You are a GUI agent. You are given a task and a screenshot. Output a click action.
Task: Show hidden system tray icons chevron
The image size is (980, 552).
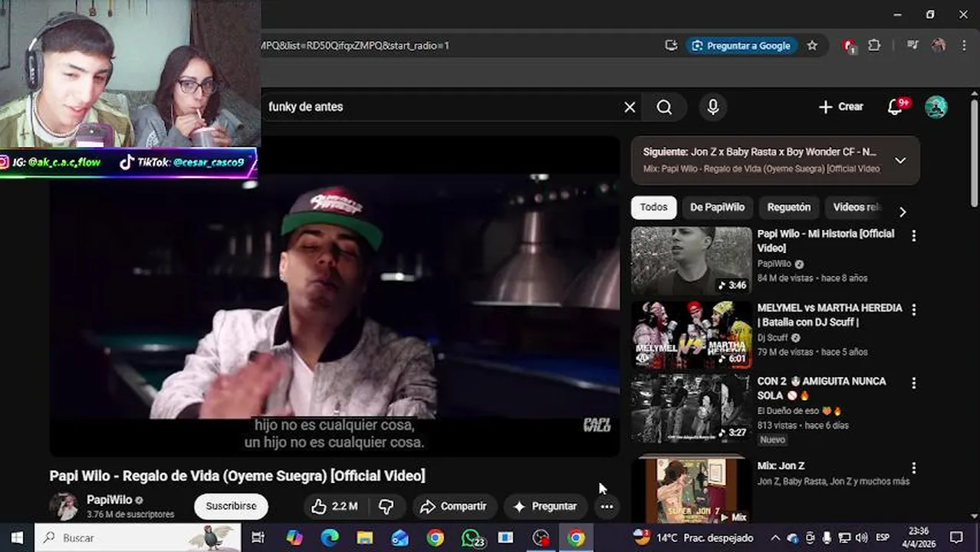[774, 537]
